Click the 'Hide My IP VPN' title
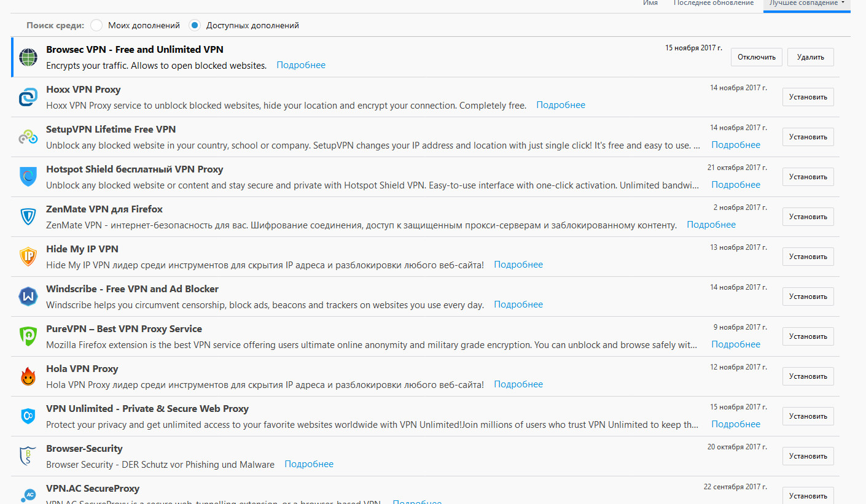 click(x=82, y=249)
